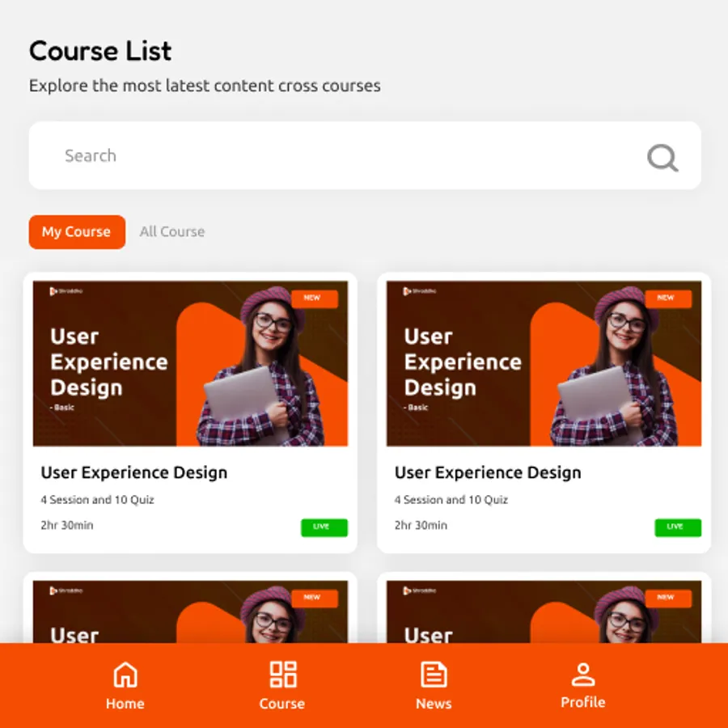This screenshot has width=728, height=728.
Task: Click '2hr 30min' on the top-right card
Action: [x=421, y=526]
